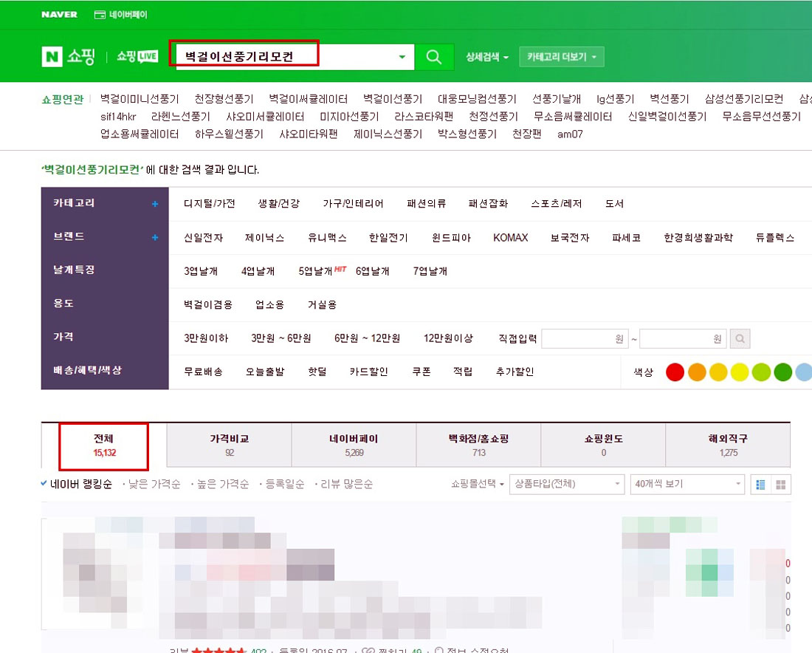The image size is (812, 653).
Task: Click the green search magnifier button
Action: pos(434,56)
